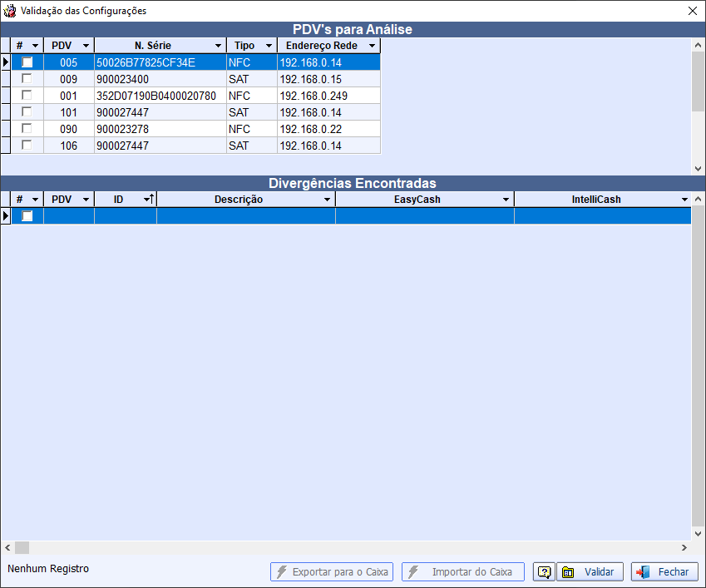The height and width of the screenshot is (588, 706).
Task: Open the N. Série column filter dropdown
Action: [x=218, y=46]
